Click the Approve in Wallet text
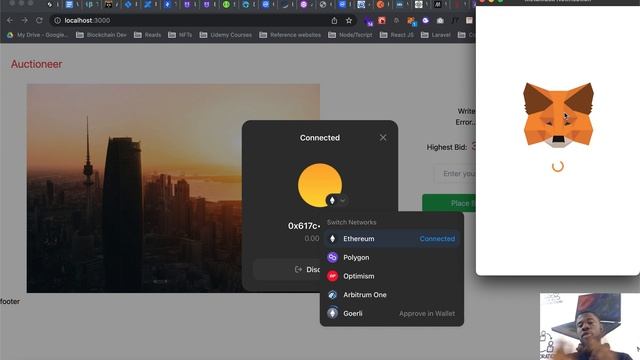 point(427,313)
